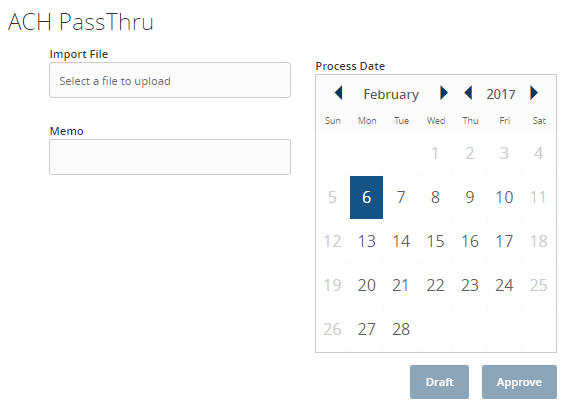Image resolution: width=577 pixels, height=406 pixels.
Task: Click the Import File upload field
Action: 170,80
